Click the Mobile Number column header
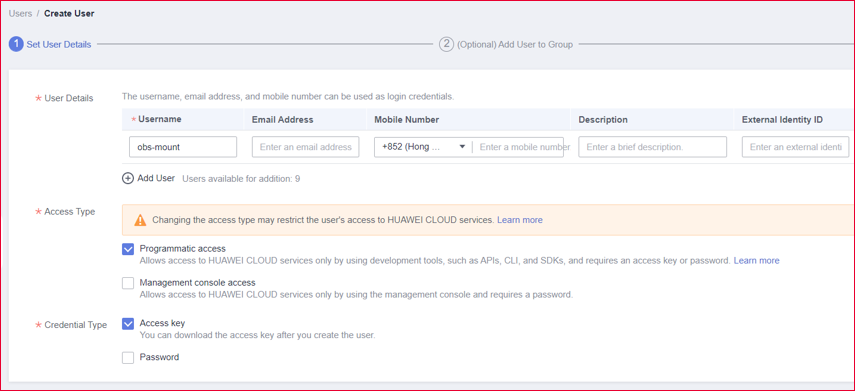This screenshot has height=391, width=855. point(407,119)
